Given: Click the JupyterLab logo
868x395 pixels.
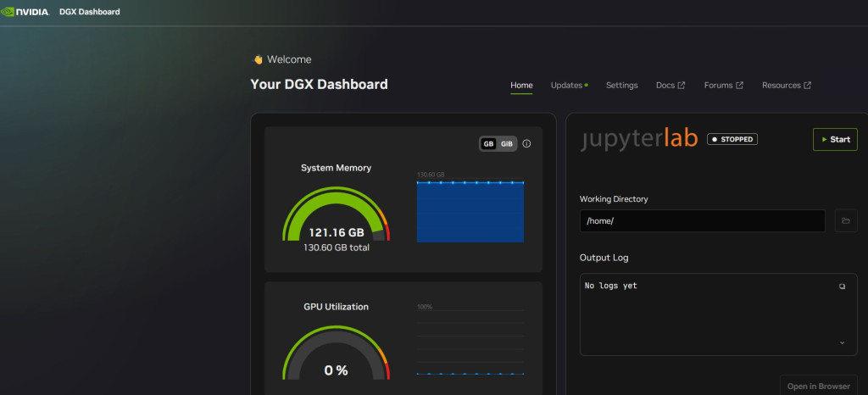Looking at the screenshot, I should pos(639,139).
